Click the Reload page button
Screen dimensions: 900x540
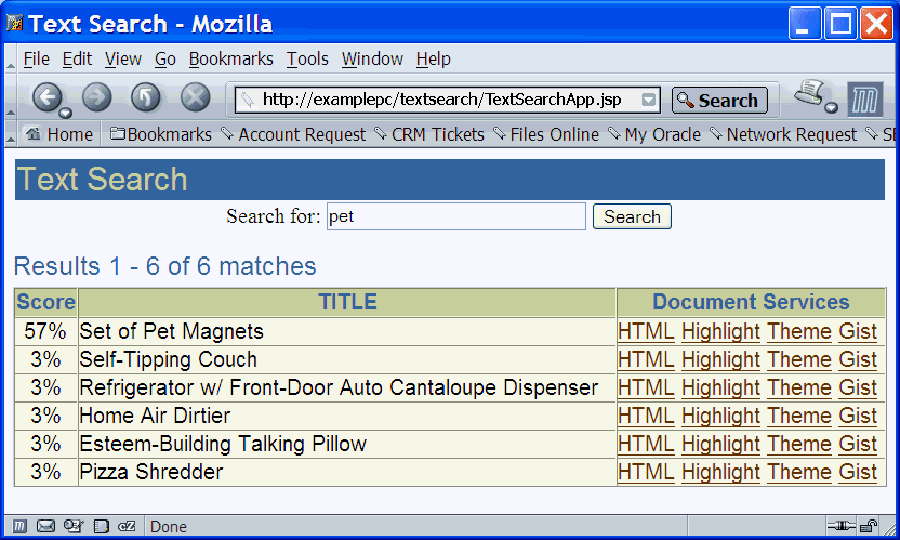point(146,97)
